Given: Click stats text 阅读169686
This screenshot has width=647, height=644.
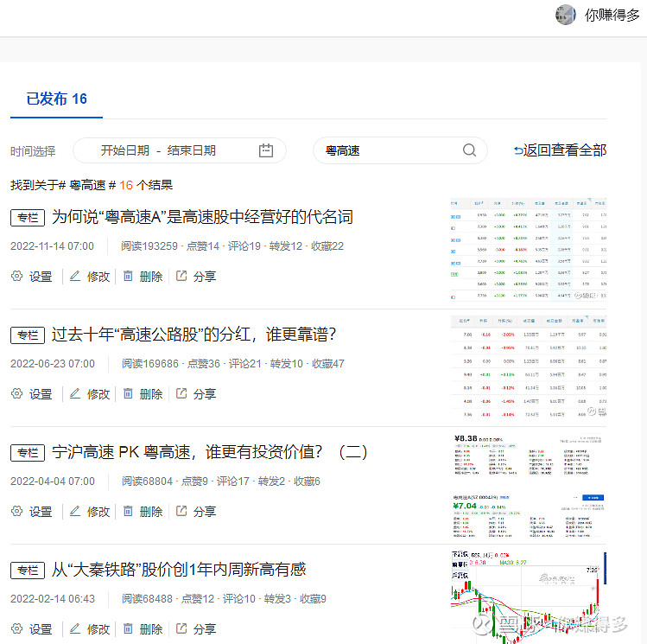Looking at the screenshot, I should (150, 364).
